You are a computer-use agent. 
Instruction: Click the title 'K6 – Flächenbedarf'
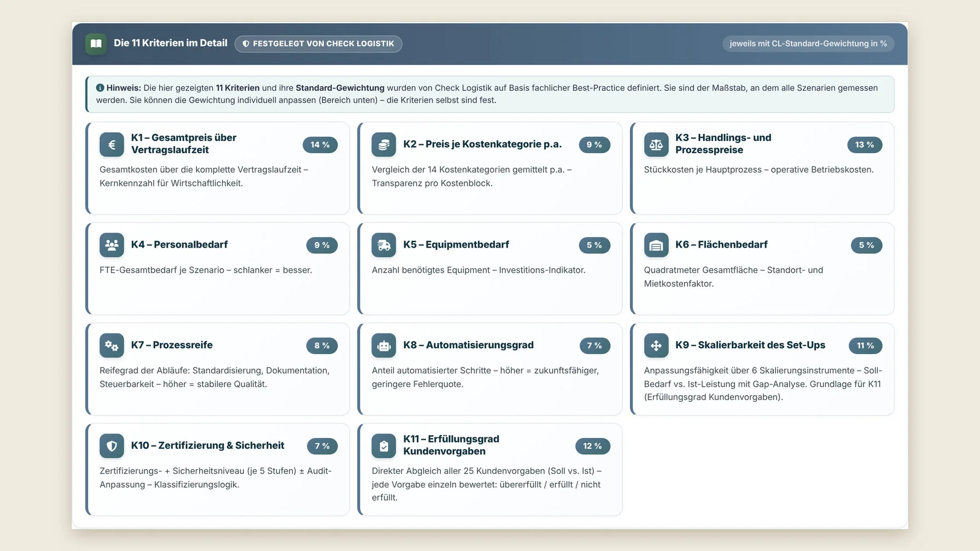point(721,245)
